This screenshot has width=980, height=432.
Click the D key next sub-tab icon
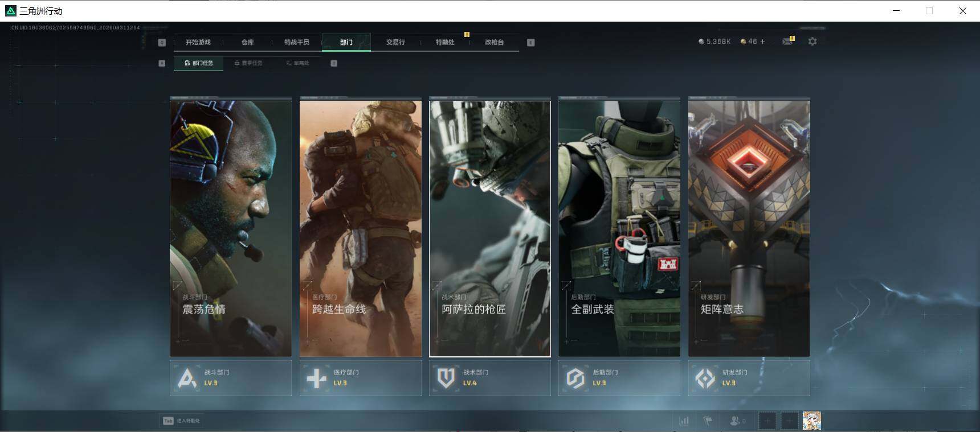334,63
